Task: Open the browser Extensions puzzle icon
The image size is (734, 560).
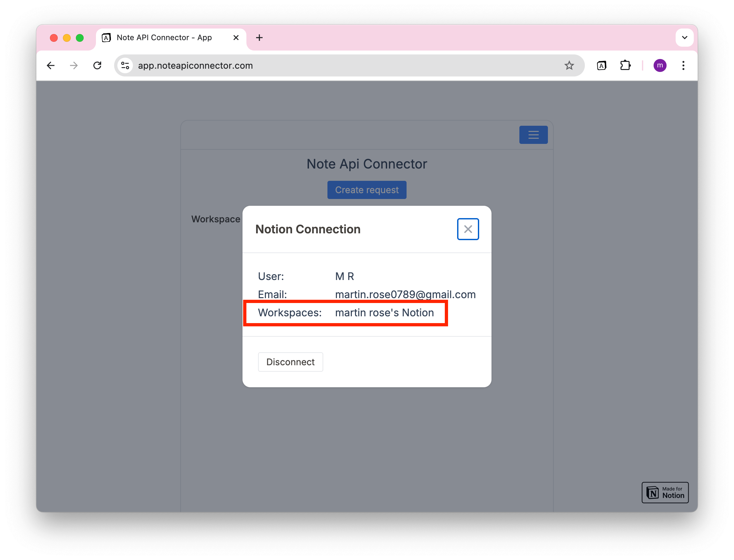Action: [625, 65]
